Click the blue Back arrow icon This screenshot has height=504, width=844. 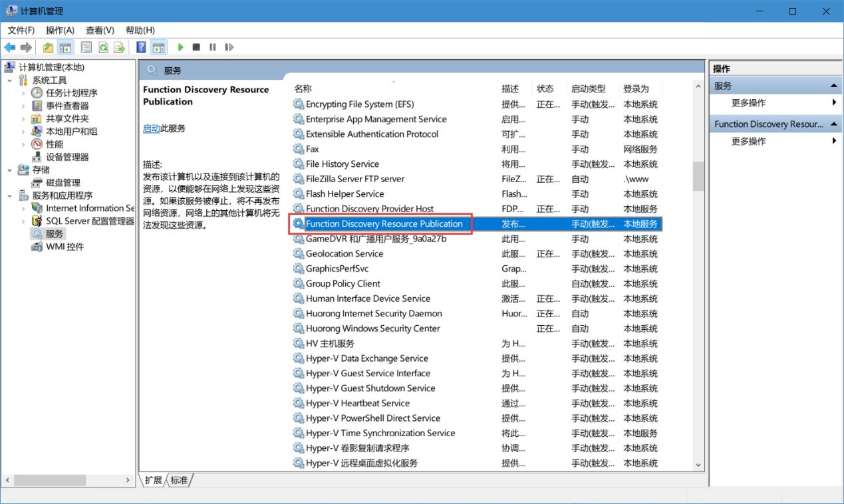pos(10,47)
